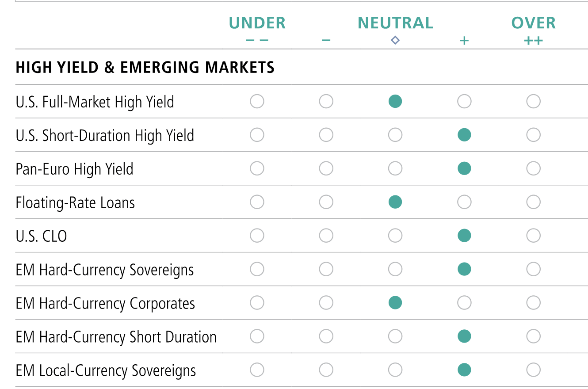
Task: Select the plus rating for U.S. Short-Duration High Yield
Action: [x=464, y=135]
